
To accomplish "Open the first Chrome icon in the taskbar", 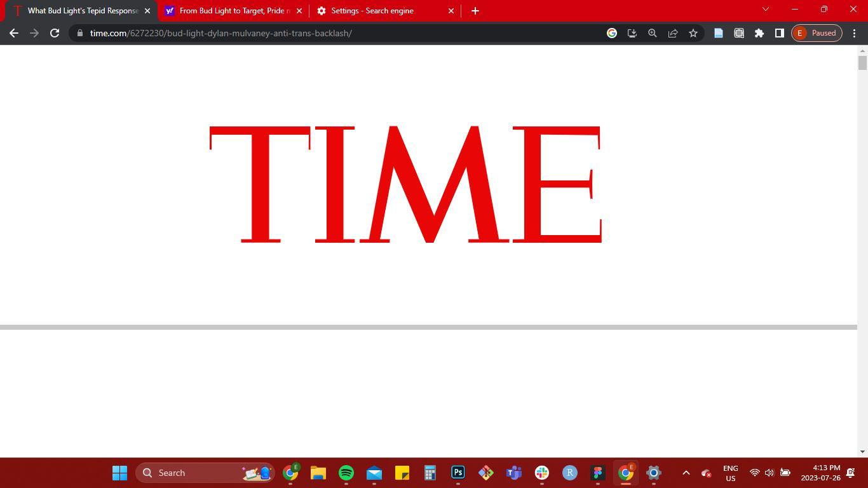I will tap(290, 473).
